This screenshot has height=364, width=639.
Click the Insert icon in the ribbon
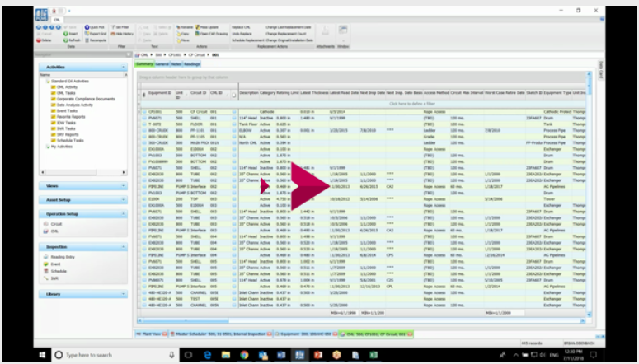point(66,34)
